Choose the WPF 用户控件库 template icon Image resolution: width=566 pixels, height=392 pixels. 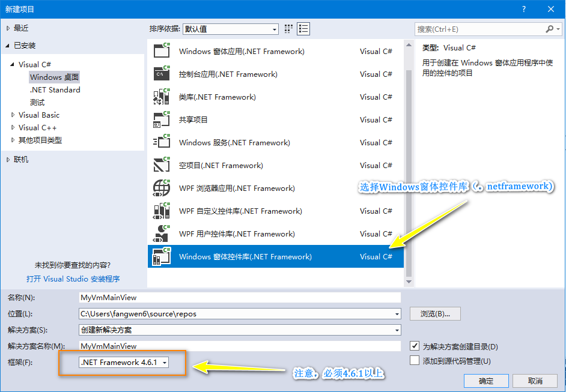(161, 234)
